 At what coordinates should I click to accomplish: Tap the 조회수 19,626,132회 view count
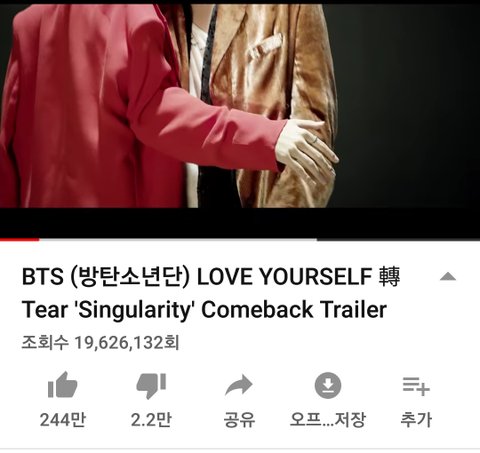click(x=100, y=342)
